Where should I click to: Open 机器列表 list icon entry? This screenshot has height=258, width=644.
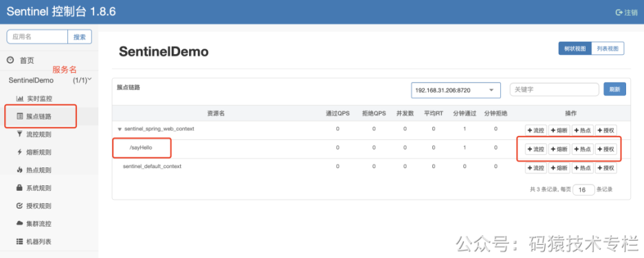click(19, 242)
